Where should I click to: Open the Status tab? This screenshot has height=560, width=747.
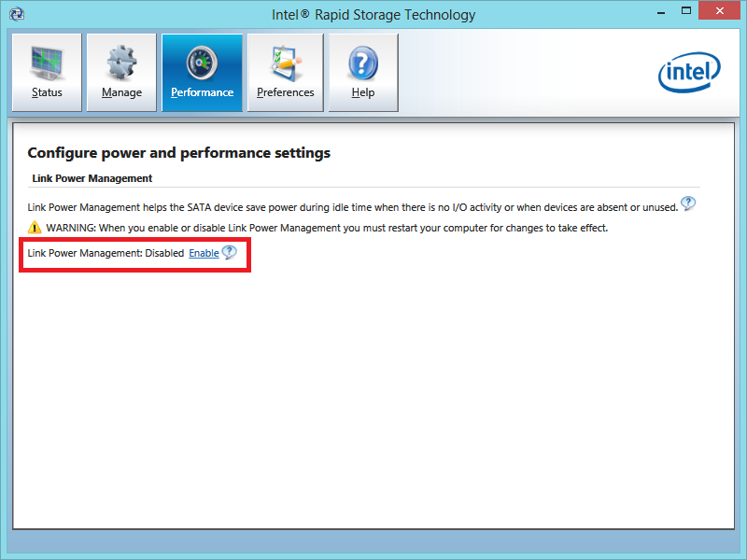47,73
